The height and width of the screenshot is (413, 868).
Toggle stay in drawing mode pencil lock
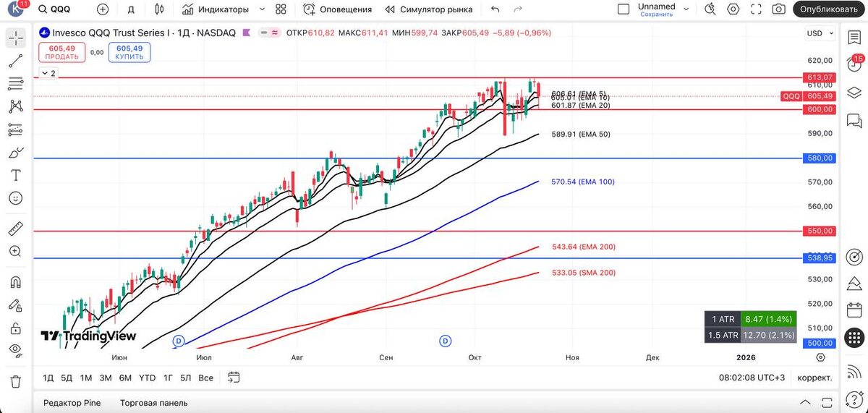[15, 305]
